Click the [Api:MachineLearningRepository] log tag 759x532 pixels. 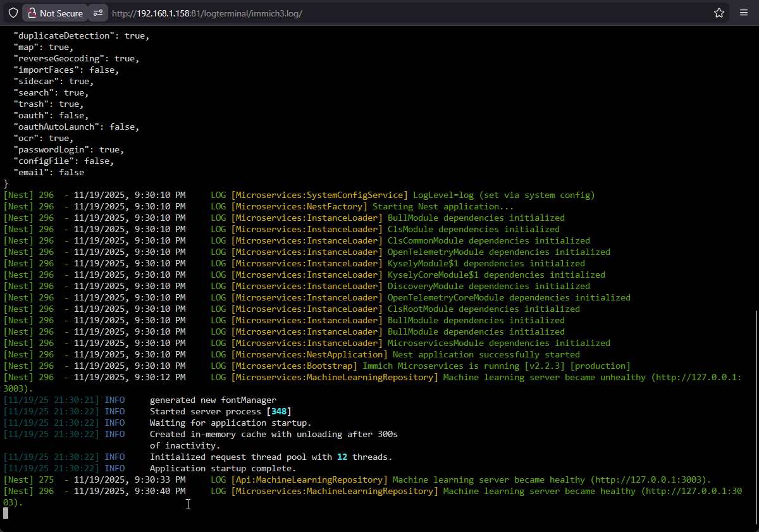(309, 480)
